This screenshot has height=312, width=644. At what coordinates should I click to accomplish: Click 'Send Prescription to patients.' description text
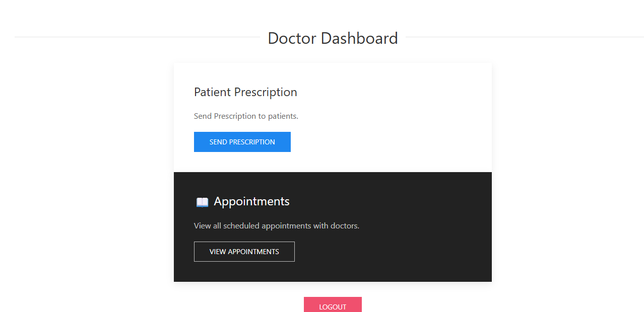[x=246, y=116]
